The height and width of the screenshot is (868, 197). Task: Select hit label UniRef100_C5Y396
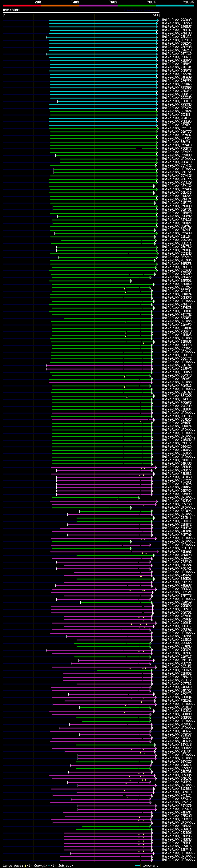click(177, 108)
